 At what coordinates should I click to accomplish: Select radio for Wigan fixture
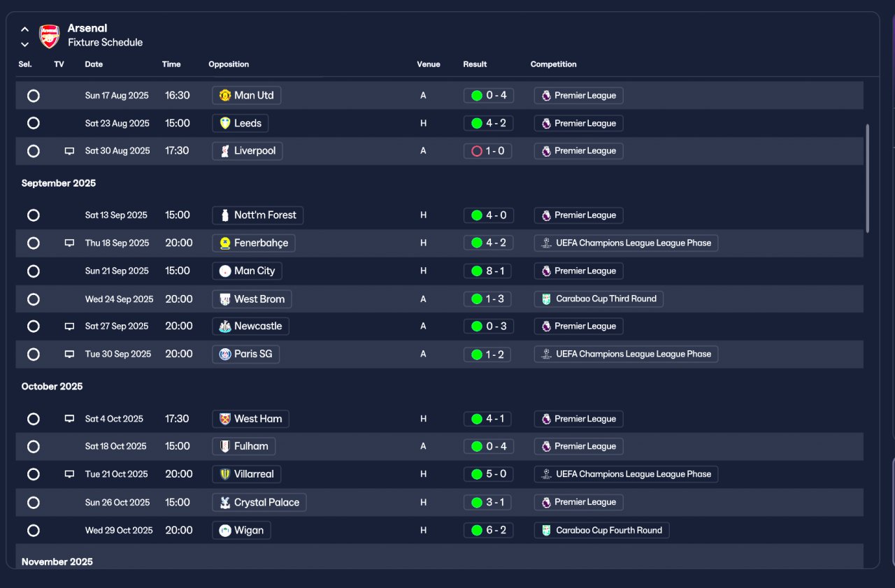34,531
